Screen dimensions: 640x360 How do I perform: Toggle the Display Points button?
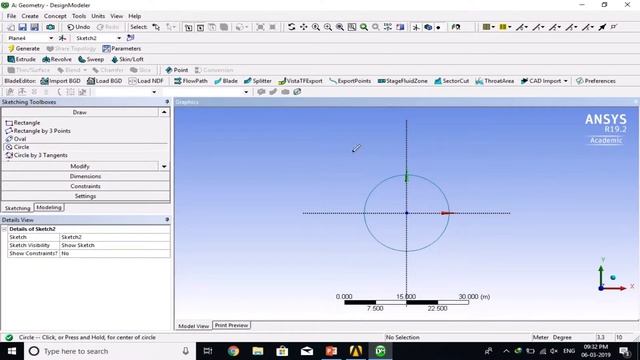tap(438, 27)
